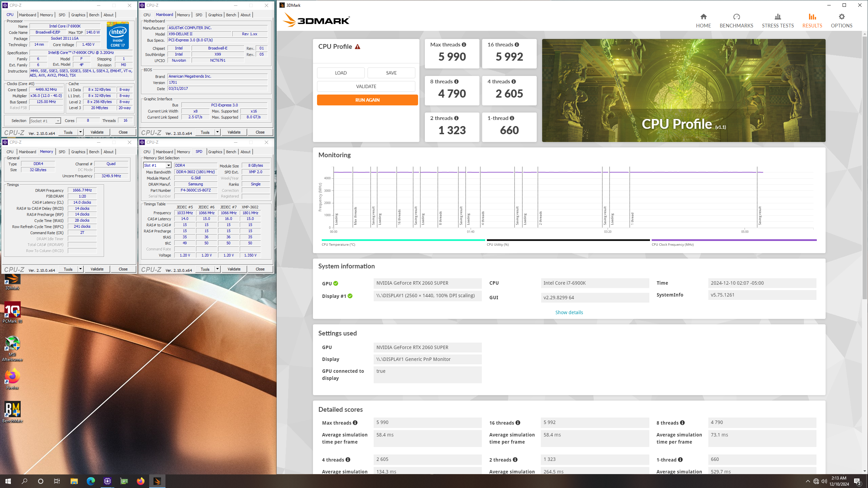Go to BENCHMARKS section
This screenshot has height=488, width=868.
pos(736,21)
